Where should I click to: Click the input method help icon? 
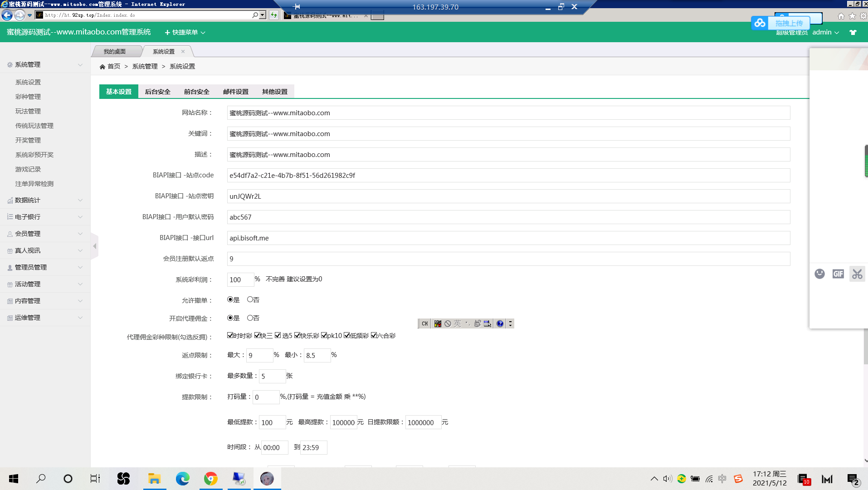[500, 323]
